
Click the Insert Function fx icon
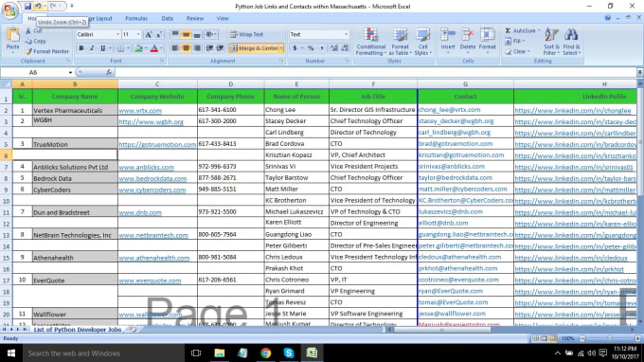click(x=108, y=72)
